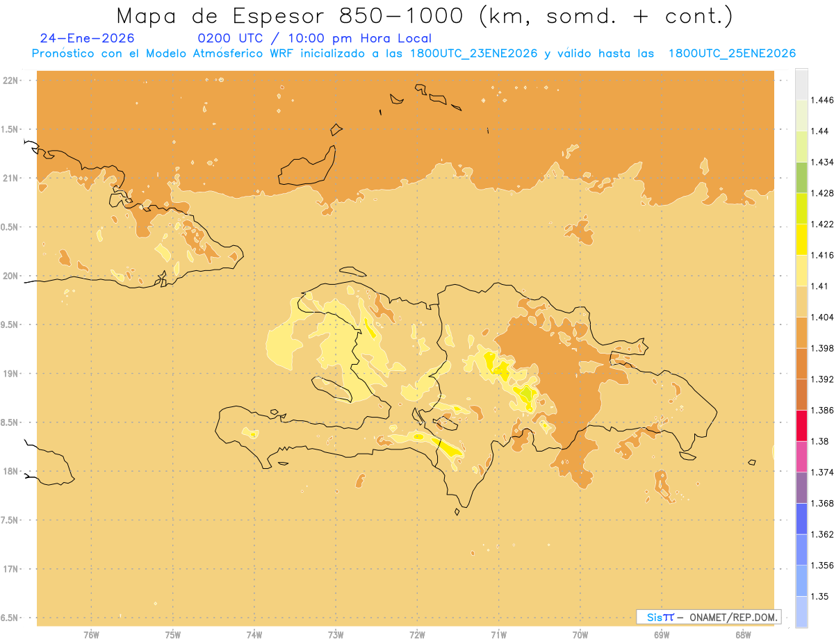Click the orange swatch between 1.398 and 1.404
Viewport: 834px width, 644px height.
tap(801, 333)
